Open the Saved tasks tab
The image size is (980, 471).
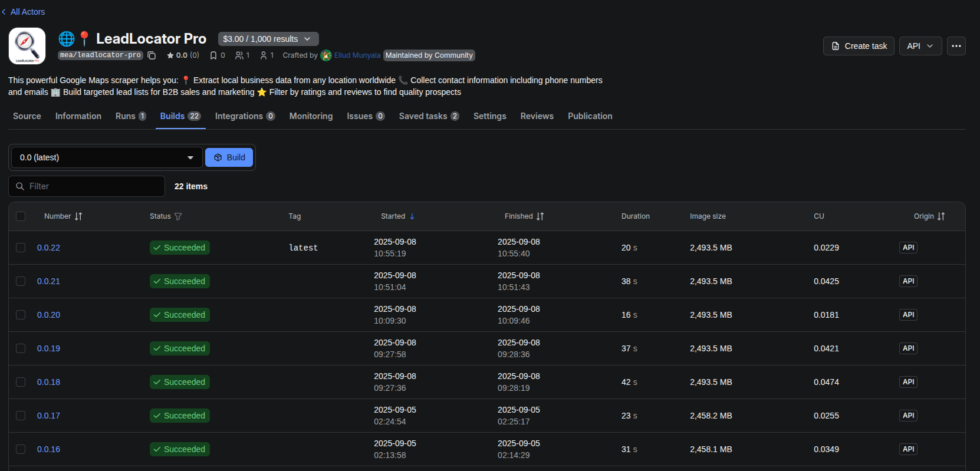[x=429, y=116]
